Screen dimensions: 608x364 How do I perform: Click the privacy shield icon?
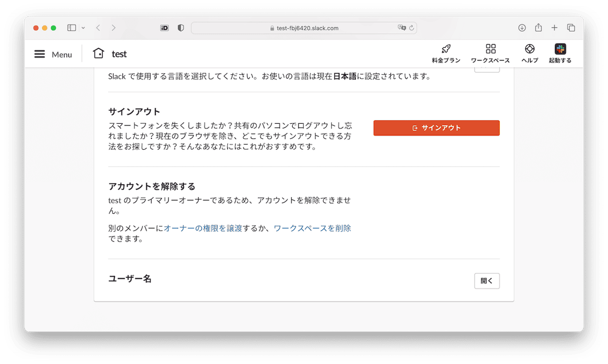pos(181,28)
